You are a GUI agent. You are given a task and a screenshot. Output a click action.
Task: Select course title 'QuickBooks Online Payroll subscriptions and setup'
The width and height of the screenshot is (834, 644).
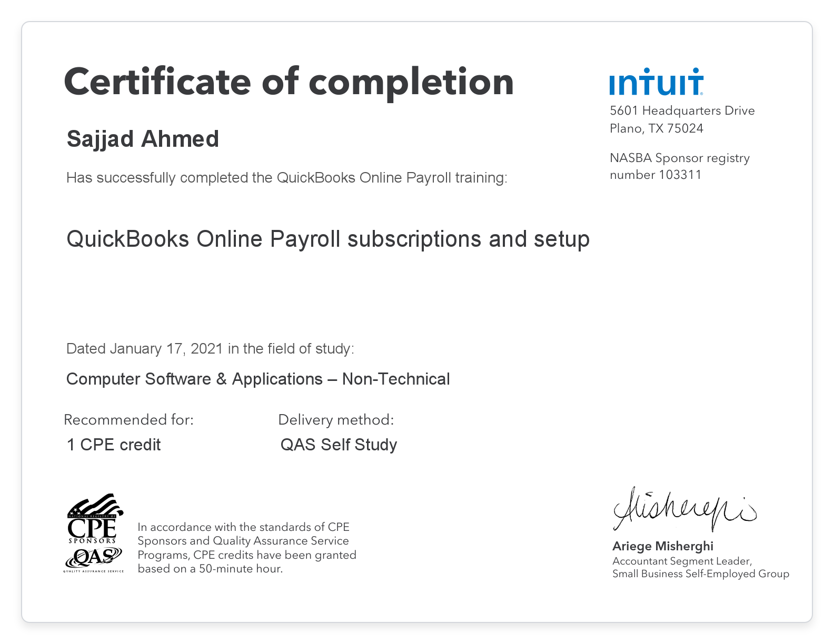(328, 239)
